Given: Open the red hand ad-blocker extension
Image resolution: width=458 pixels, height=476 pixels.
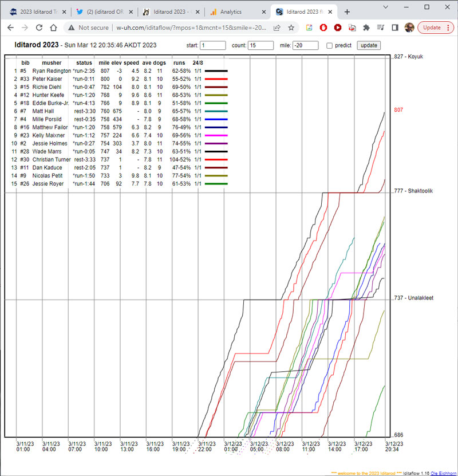Looking at the screenshot, I should (323, 27).
